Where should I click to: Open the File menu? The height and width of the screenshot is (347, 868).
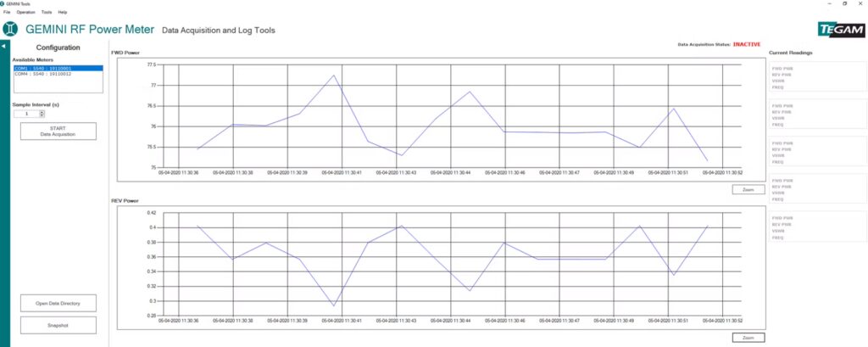7,12
